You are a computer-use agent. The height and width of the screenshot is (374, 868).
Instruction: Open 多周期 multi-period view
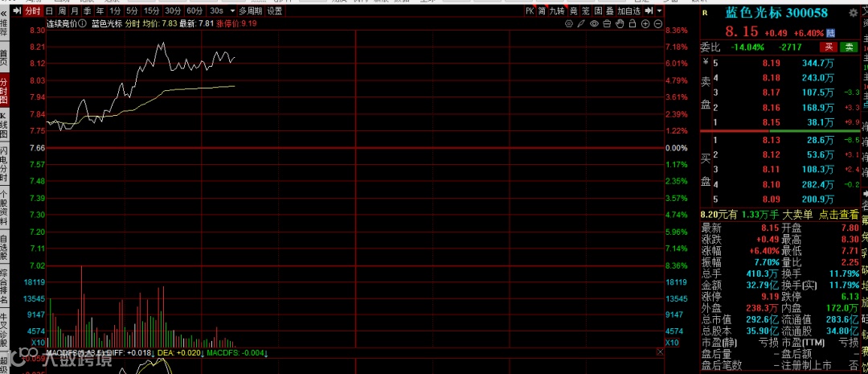(x=251, y=11)
